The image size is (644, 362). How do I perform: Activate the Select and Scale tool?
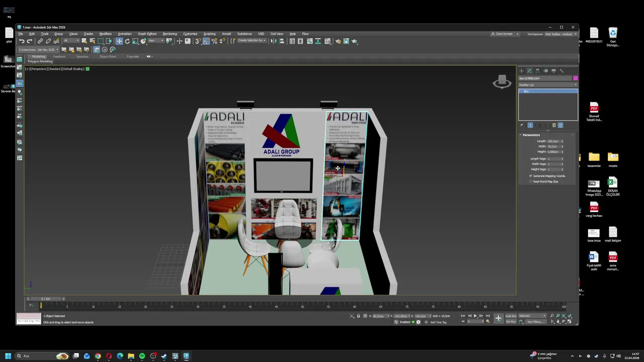(x=135, y=41)
